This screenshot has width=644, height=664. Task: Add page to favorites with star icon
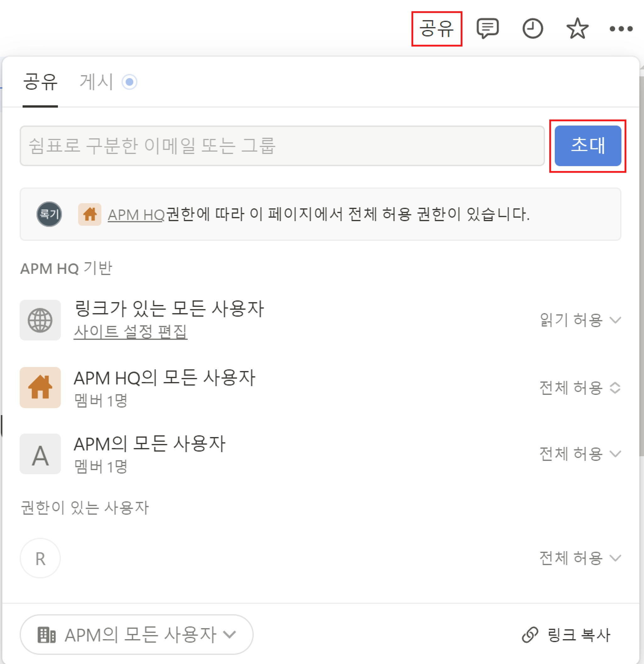(x=577, y=29)
